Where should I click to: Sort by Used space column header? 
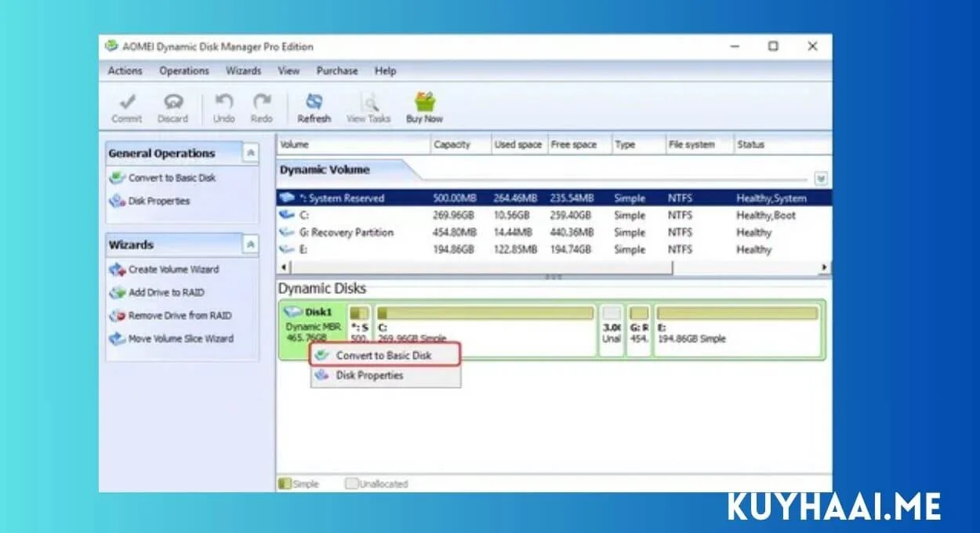point(518,145)
